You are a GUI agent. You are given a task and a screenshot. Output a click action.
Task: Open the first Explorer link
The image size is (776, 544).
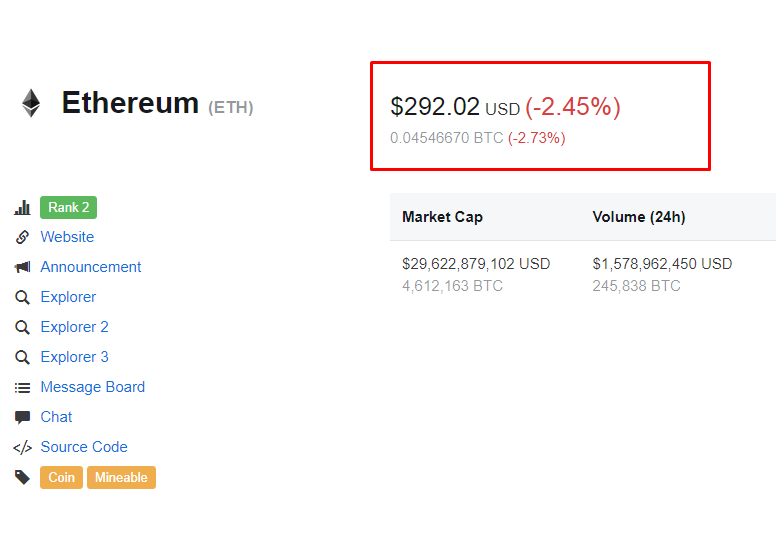(x=68, y=297)
